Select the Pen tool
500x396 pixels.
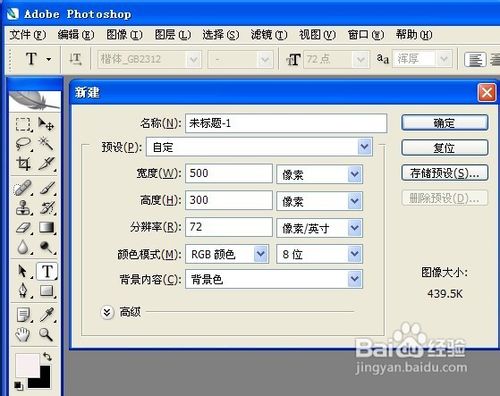click(x=23, y=291)
